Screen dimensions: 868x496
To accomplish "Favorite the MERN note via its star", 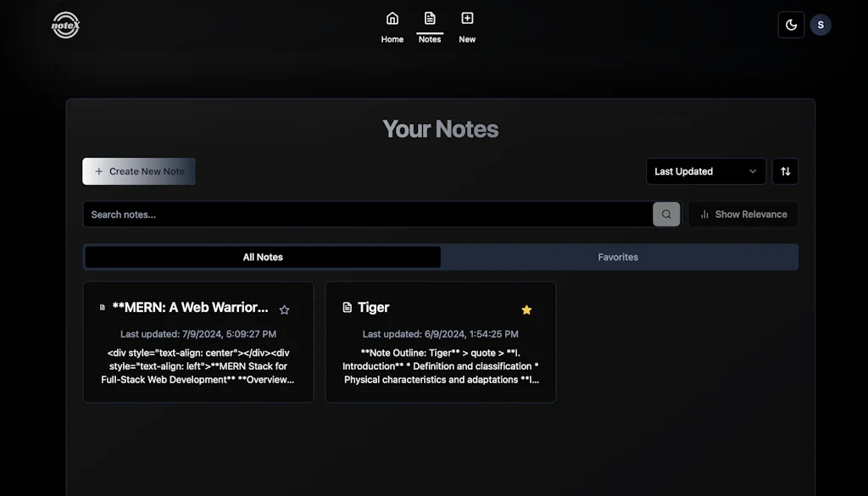I will (285, 309).
